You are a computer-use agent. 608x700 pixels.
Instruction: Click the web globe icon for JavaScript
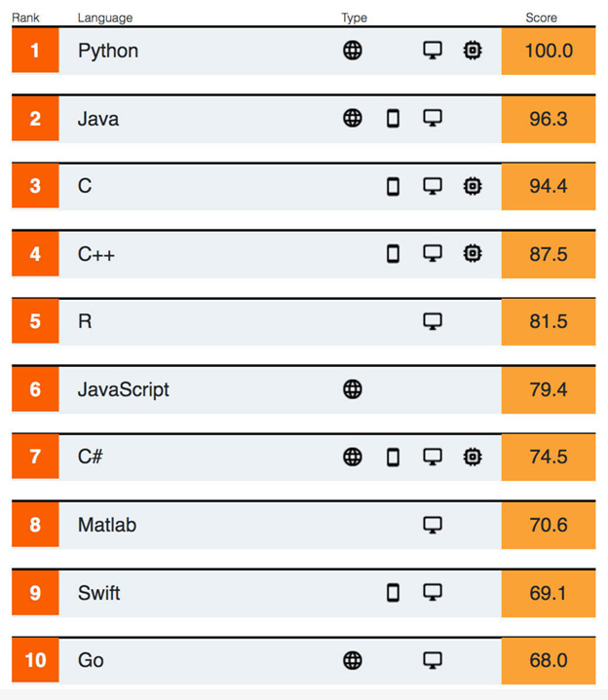click(x=353, y=389)
